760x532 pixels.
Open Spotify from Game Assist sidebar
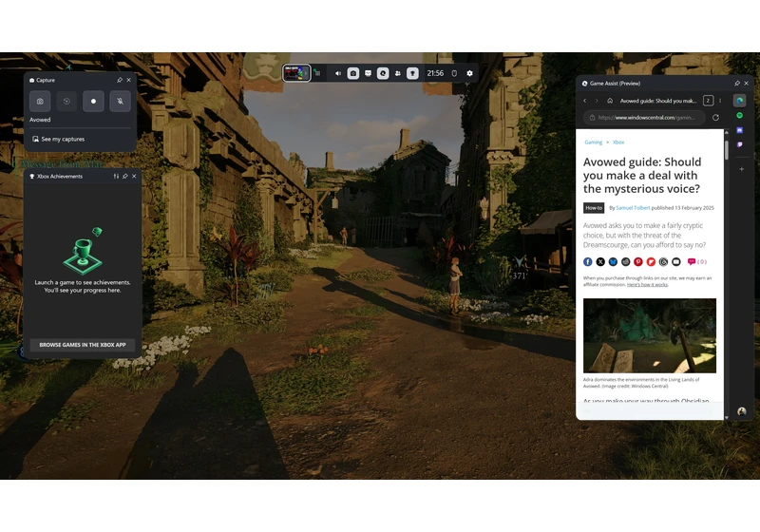coord(740,115)
